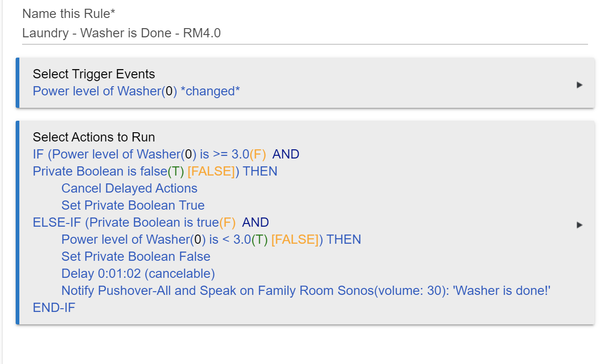The width and height of the screenshot is (606, 364).
Task: Click the Set Private Boolean True action
Action: [x=133, y=205]
